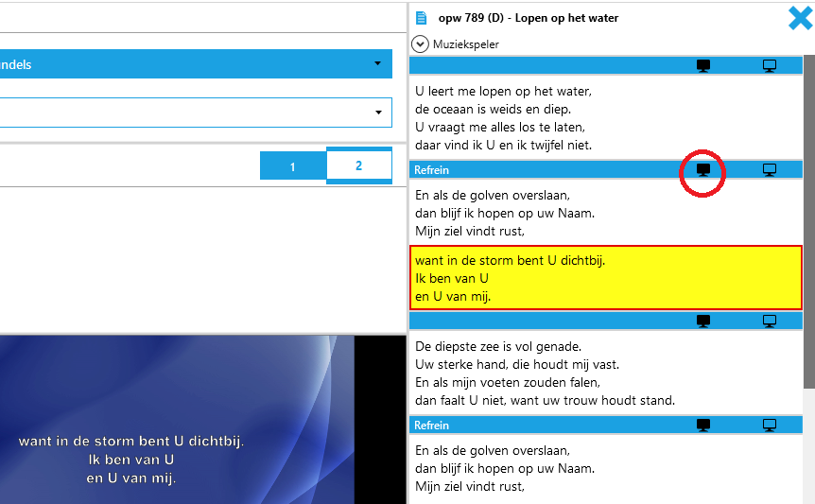The width and height of the screenshot is (815, 504).
Task: Click filled monitor icon above 'De diepste zee'
Action: 702,322
